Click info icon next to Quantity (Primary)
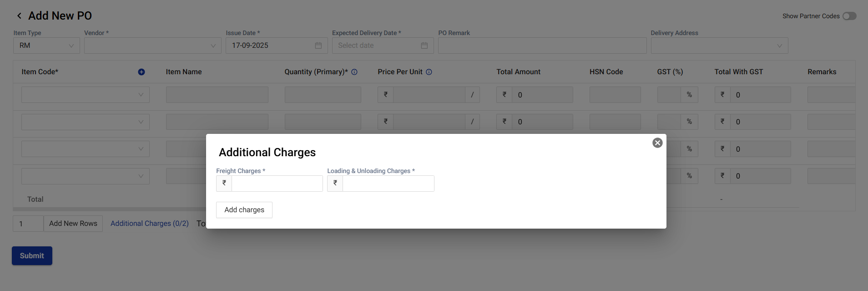This screenshot has width=868, height=291. 354,72
